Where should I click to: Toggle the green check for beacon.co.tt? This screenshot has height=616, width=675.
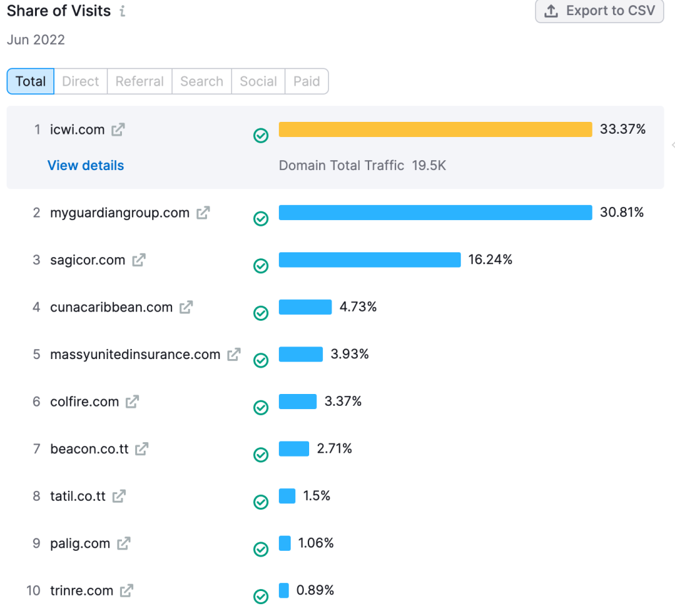point(261,455)
